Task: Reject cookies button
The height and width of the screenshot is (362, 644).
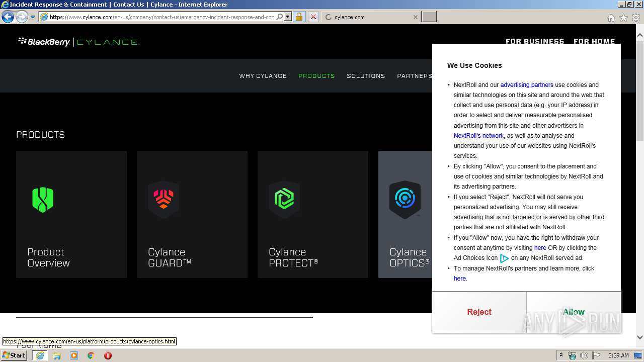Action: (479, 312)
